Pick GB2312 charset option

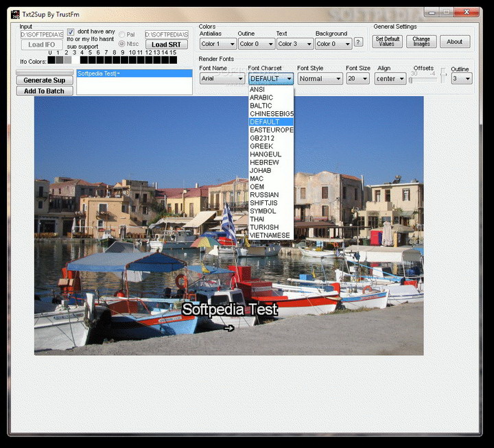[x=271, y=139]
